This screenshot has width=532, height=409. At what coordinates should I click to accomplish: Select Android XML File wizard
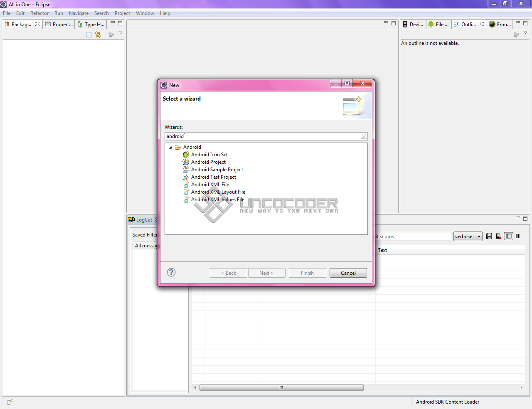210,185
